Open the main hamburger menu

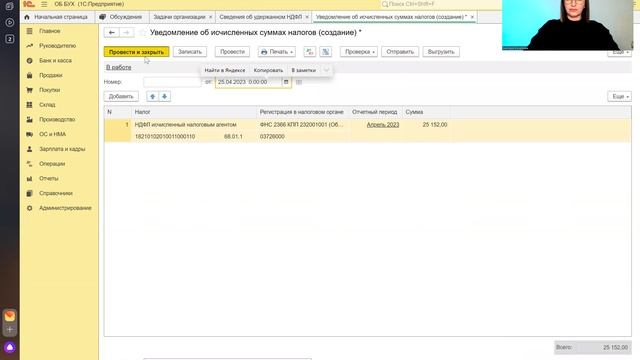[x=44, y=4]
